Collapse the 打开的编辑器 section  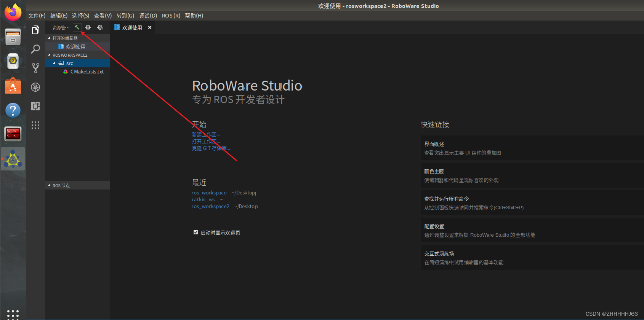click(49, 38)
